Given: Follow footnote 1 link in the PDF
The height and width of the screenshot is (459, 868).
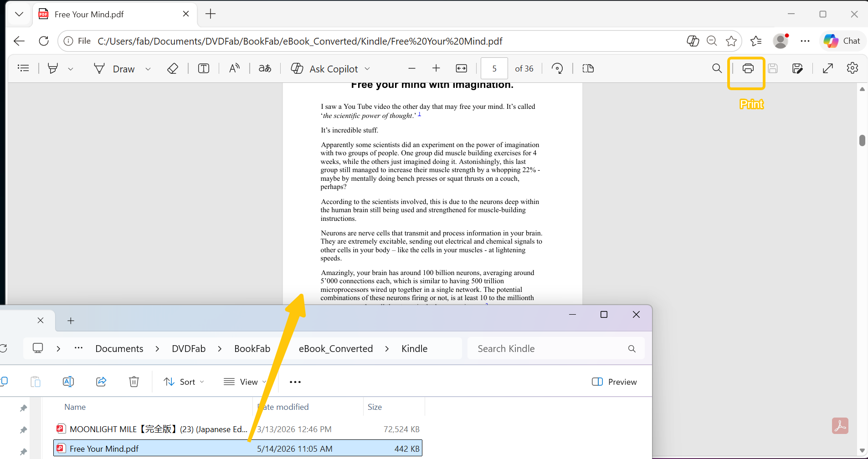Looking at the screenshot, I should [x=419, y=114].
